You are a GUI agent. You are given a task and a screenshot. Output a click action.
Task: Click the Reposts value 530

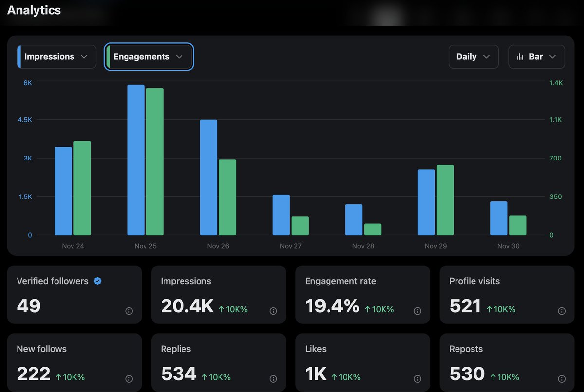click(467, 374)
